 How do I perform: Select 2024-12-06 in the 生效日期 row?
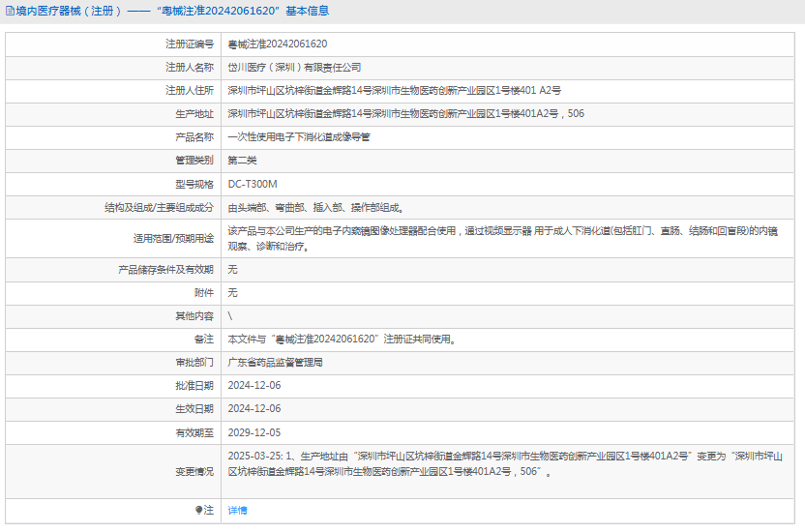(x=254, y=409)
